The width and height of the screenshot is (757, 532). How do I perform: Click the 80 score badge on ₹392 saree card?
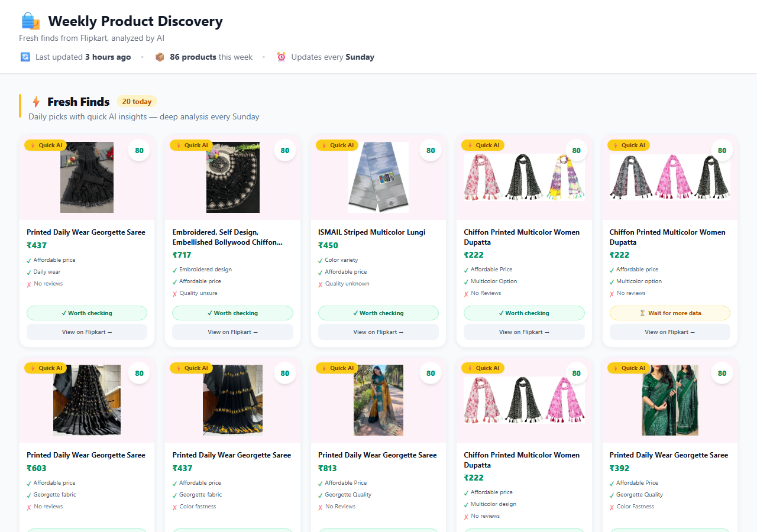tap(722, 373)
